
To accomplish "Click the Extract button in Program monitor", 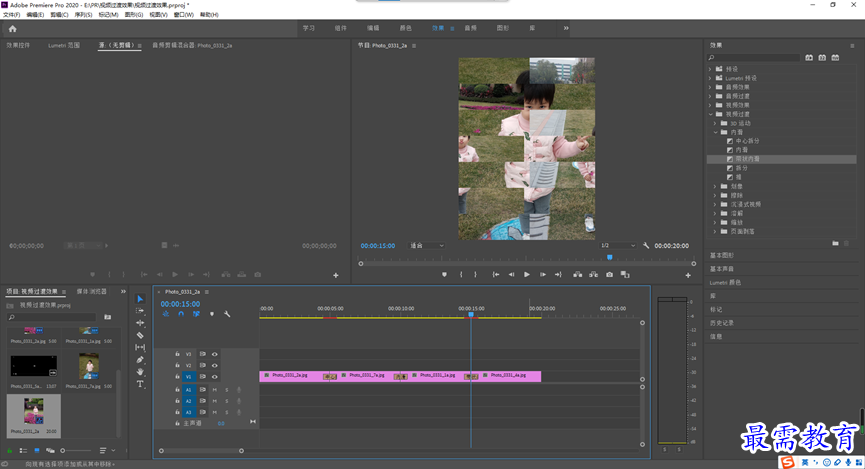I will 594,274.
